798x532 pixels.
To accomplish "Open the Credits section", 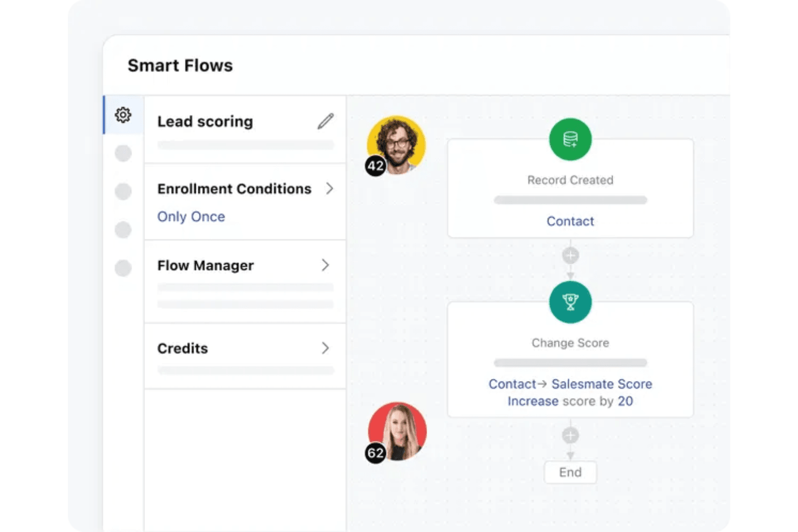I will [245, 356].
